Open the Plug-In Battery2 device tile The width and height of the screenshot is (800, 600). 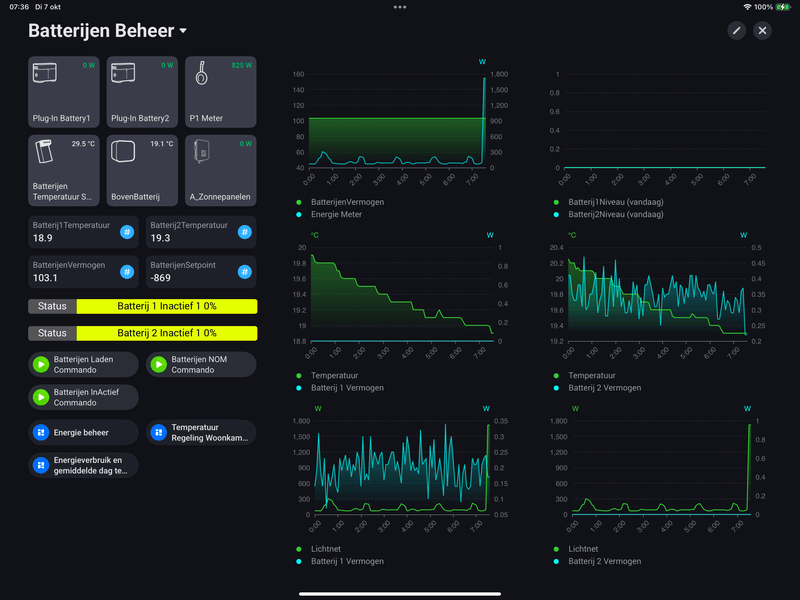click(142, 92)
